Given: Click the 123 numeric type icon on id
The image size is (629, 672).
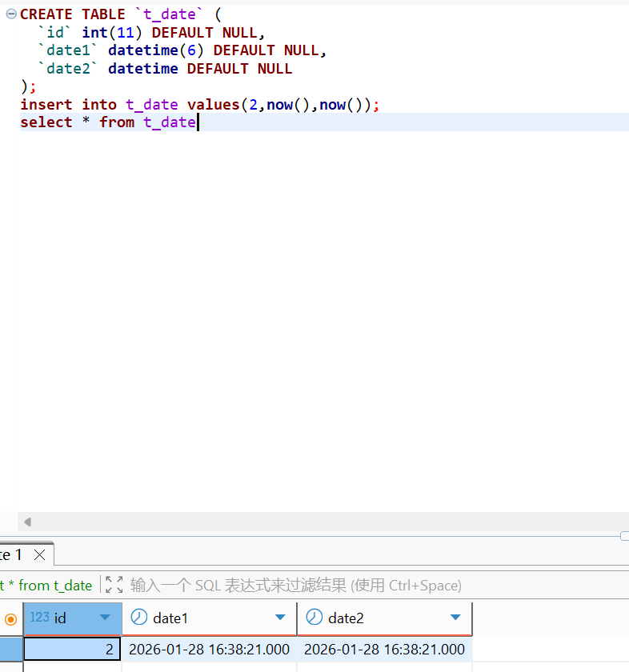Looking at the screenshot, I should pos(39,618).
